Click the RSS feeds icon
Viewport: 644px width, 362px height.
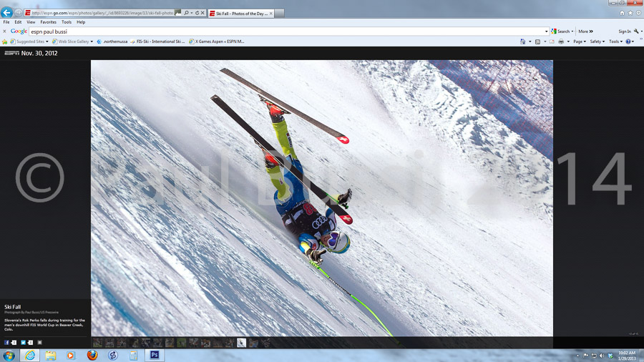coord(537,41)
